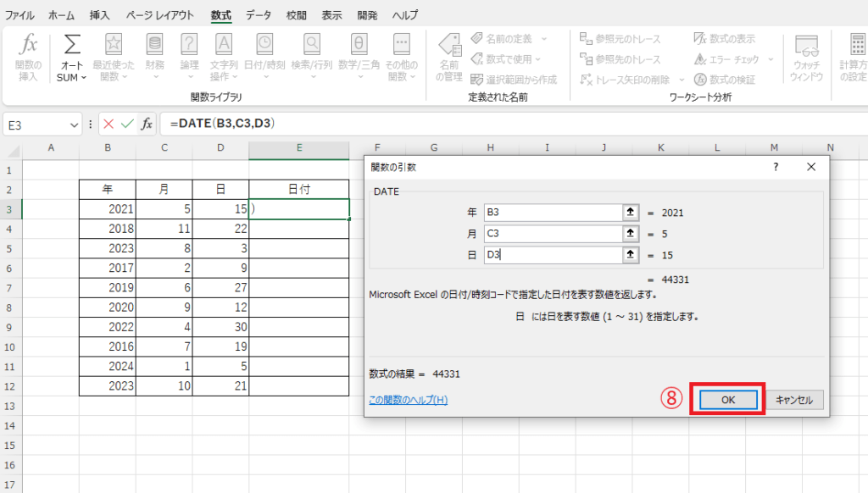The height and width of the screenshot is (493, 868).
Task: Click the 年 argument input field
Action: [553, 212]
